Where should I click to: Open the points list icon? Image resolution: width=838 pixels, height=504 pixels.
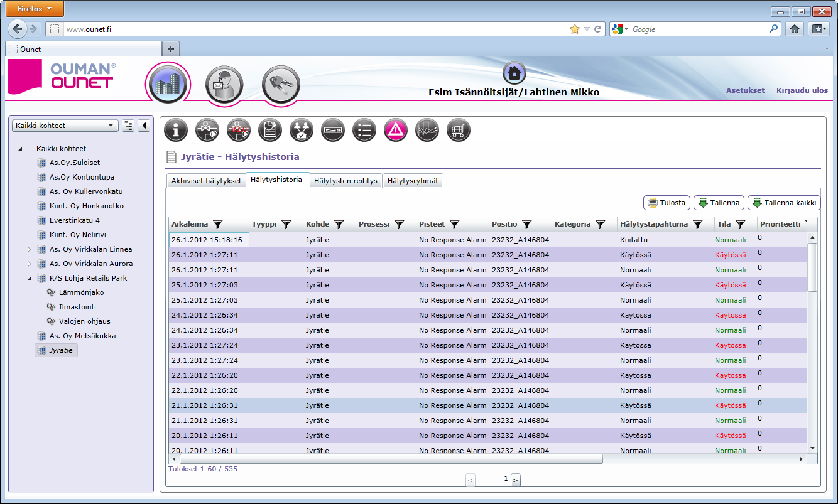point(364,130)
